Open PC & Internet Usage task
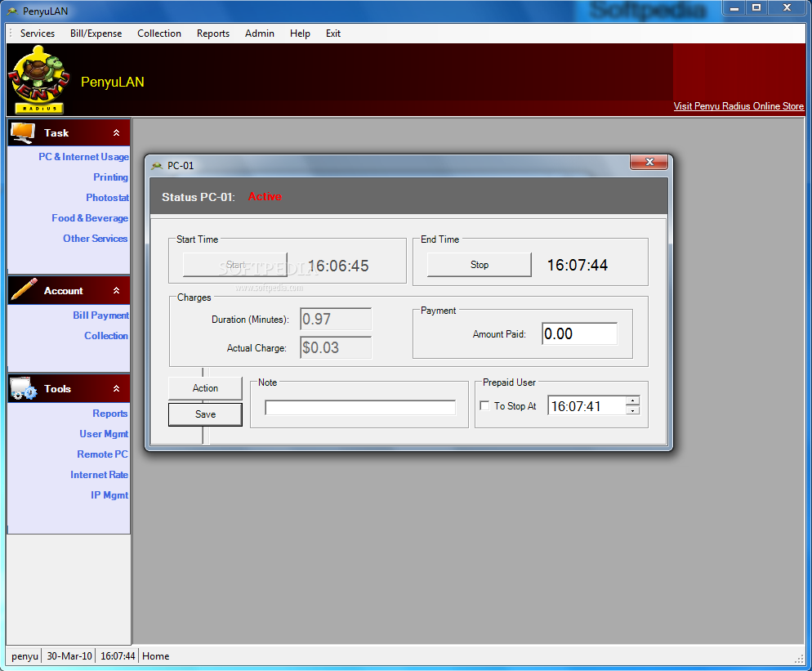The height and width of the screenshot is (671, 812). click(x=83, y=156)
